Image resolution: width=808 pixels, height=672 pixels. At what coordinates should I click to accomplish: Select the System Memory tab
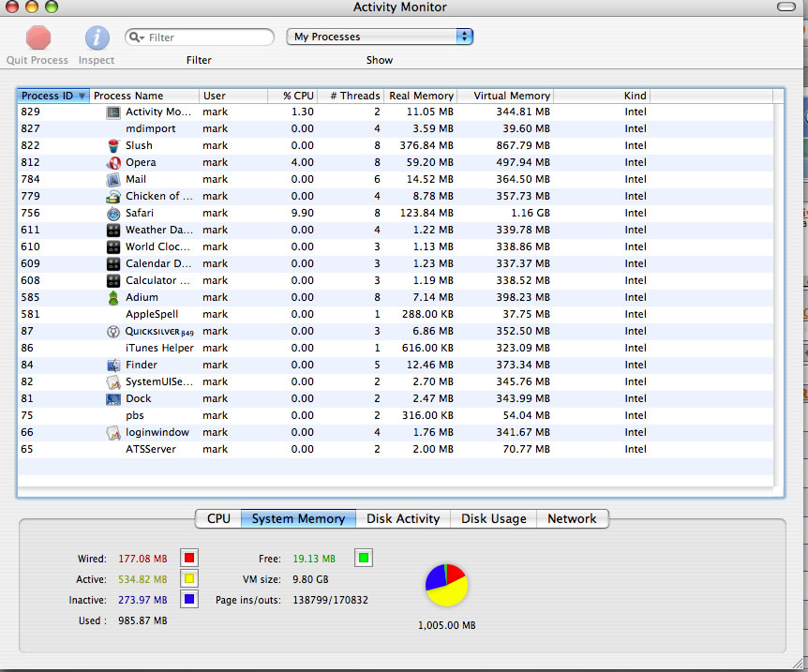pyautogui.click(x=298, y=519)
